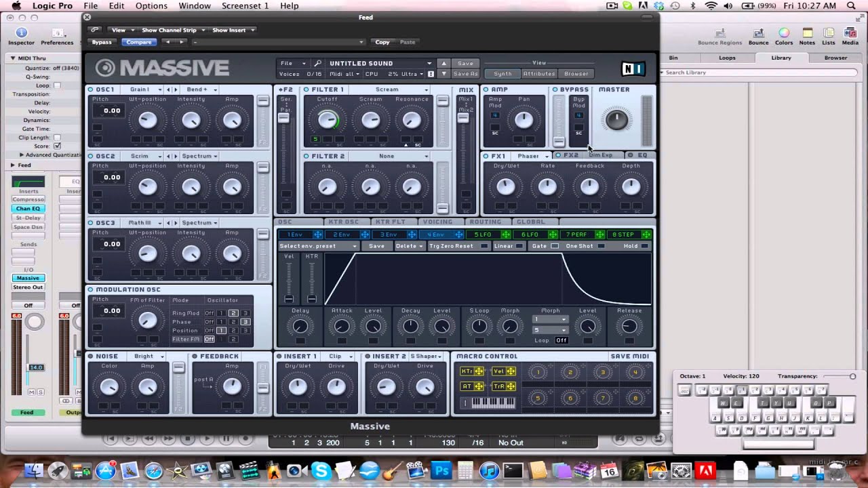
Task: Click the Native Instruments NI logo
Action: pyautogui.click(x=633, y=68)
